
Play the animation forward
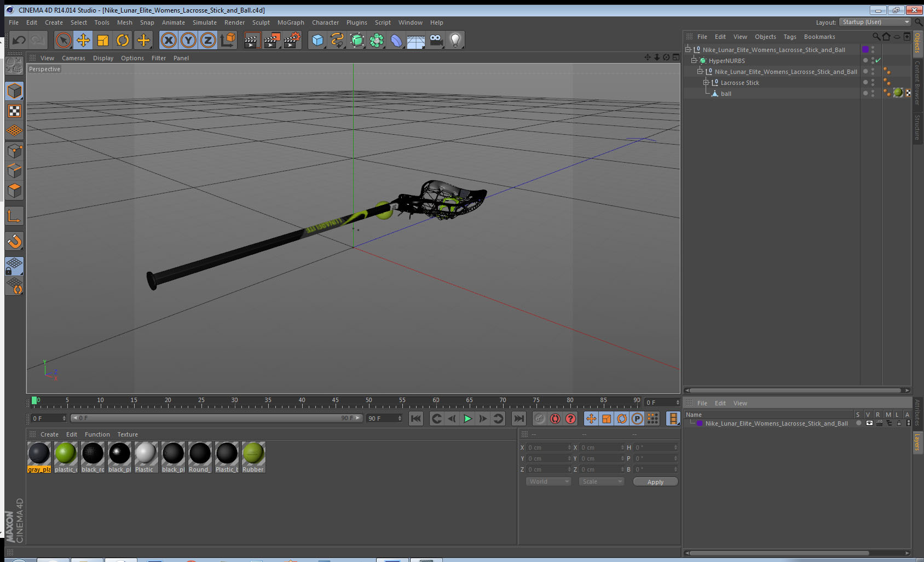(x=467, y=418)
